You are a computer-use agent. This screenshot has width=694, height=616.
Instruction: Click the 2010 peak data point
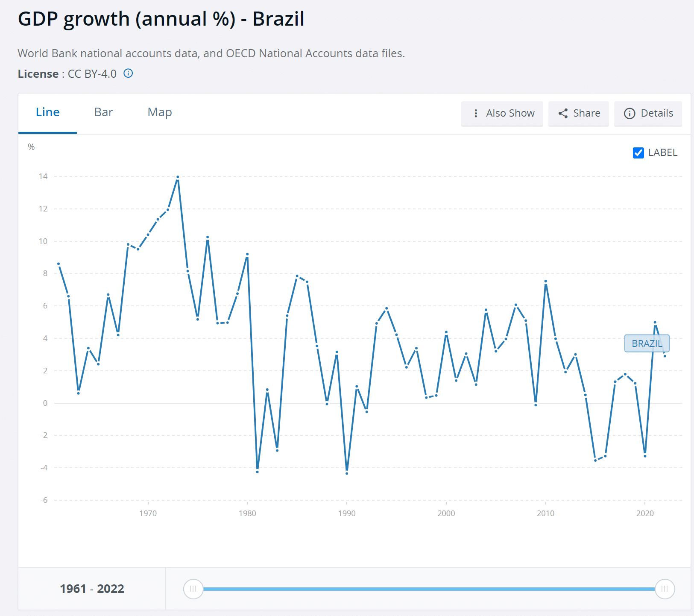[546, 282]
